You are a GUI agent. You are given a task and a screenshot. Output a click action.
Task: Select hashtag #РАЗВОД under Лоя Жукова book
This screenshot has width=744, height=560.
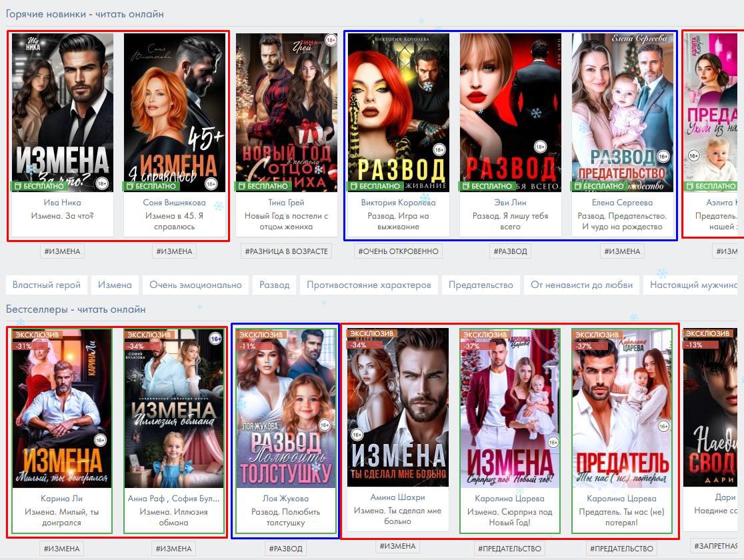[x=285, y=549]
